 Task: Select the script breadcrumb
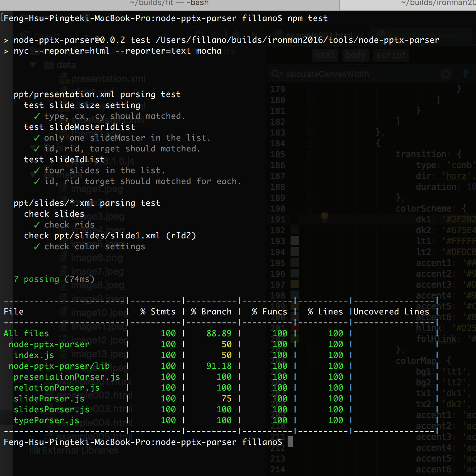tap(391, 55)
